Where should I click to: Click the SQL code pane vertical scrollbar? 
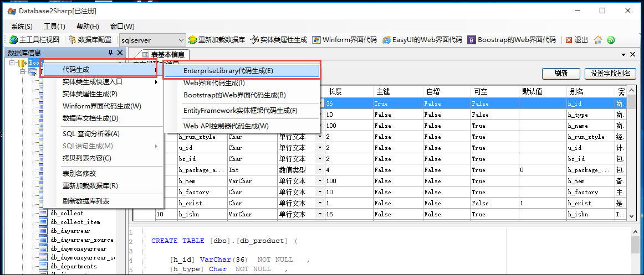pyautogui.click(x=635, y=250)
